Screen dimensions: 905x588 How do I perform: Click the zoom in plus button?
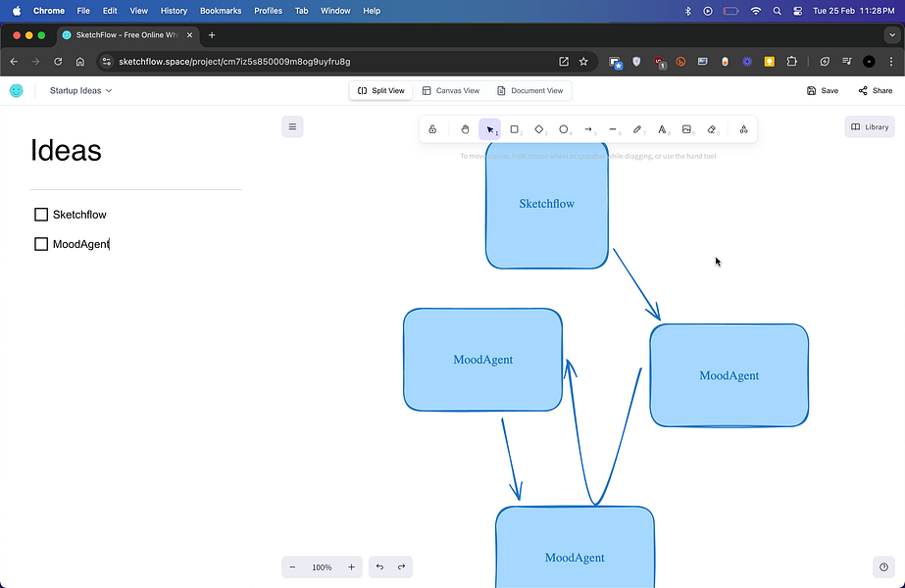click(351, 567)
